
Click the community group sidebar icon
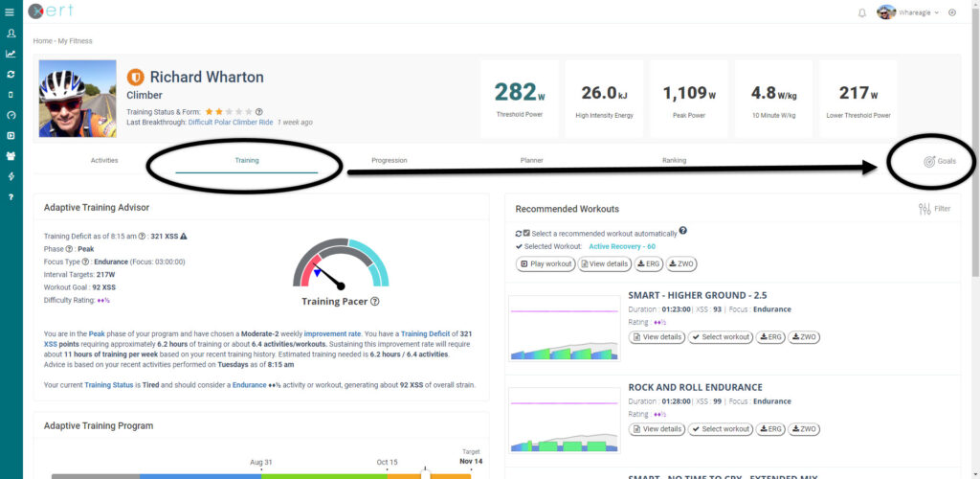pos(11,156)
